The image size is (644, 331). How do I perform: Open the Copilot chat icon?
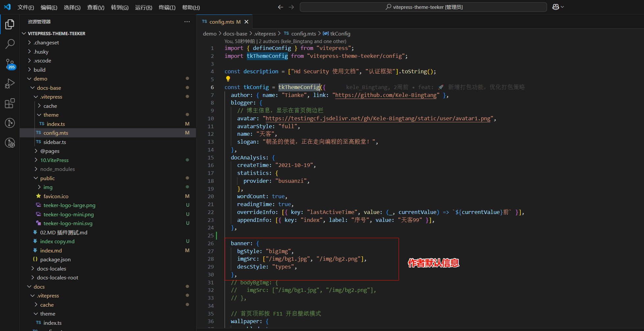click(556, 7)
